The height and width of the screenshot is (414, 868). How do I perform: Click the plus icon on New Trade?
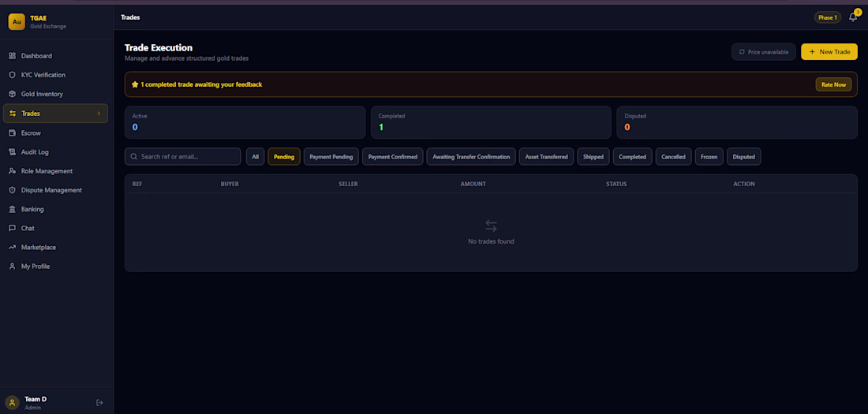click(812, 52)
